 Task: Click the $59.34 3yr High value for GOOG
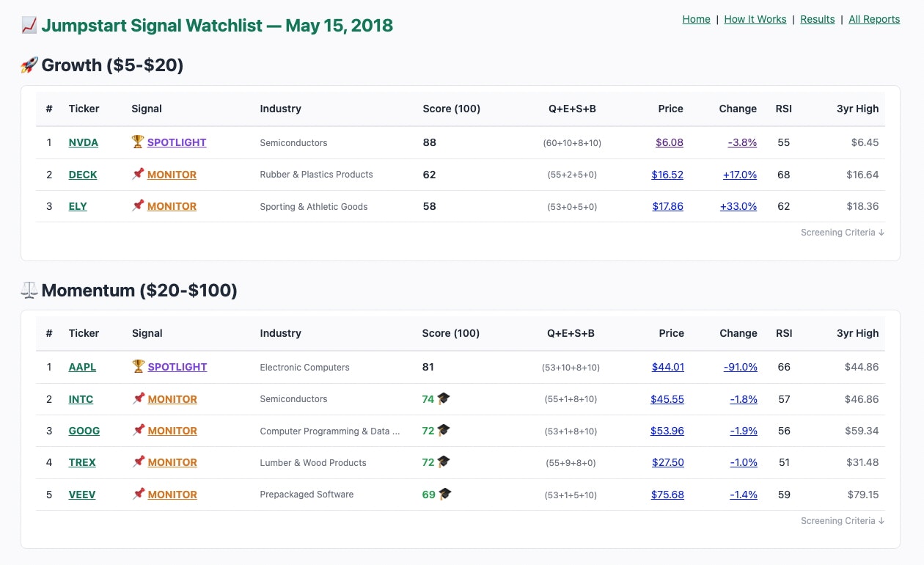click(x=862, y=431)
